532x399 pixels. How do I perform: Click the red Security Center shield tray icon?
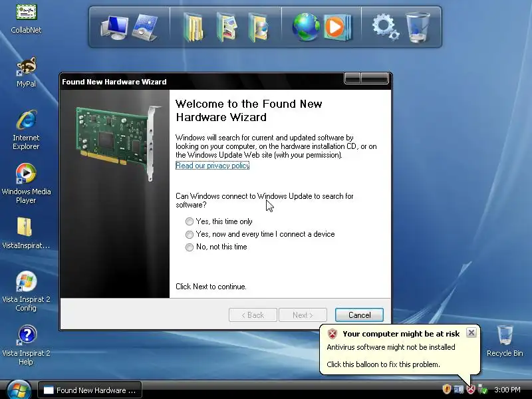pos(470,390)
